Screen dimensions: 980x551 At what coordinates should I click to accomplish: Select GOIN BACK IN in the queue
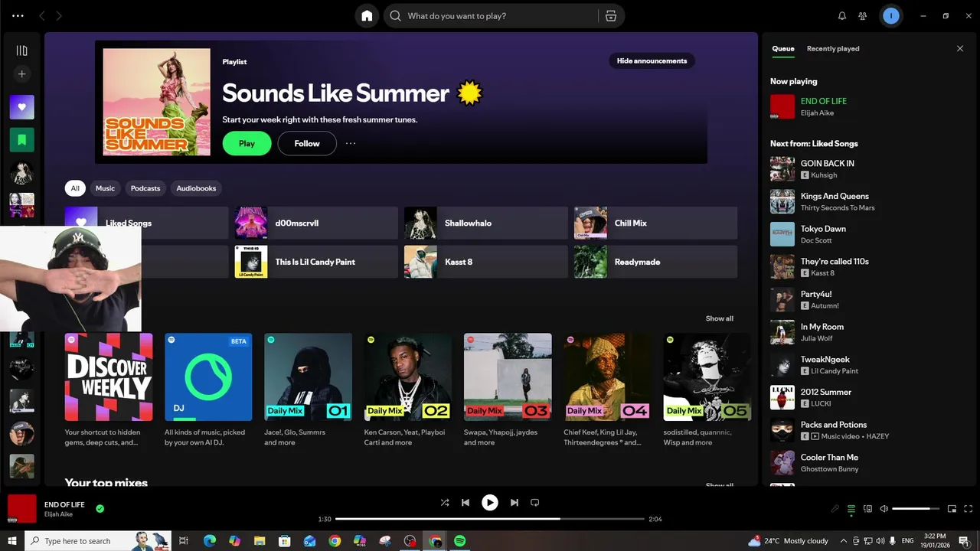click(870, 169)
